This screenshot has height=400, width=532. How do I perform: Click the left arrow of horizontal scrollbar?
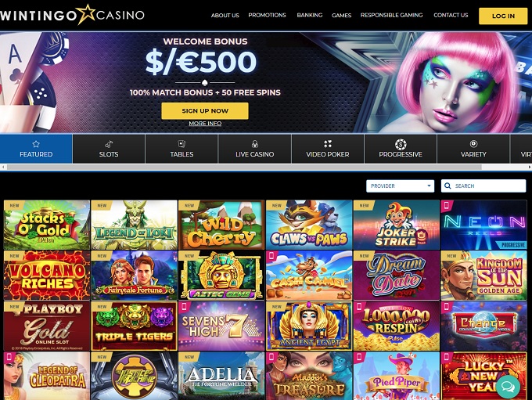point(2,167)
